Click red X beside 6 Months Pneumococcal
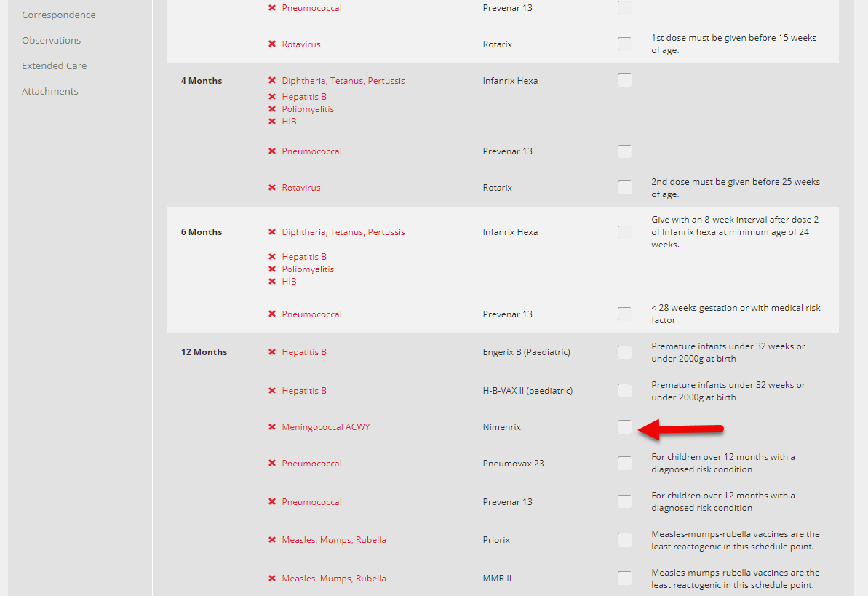 click(x=272, y=314)
